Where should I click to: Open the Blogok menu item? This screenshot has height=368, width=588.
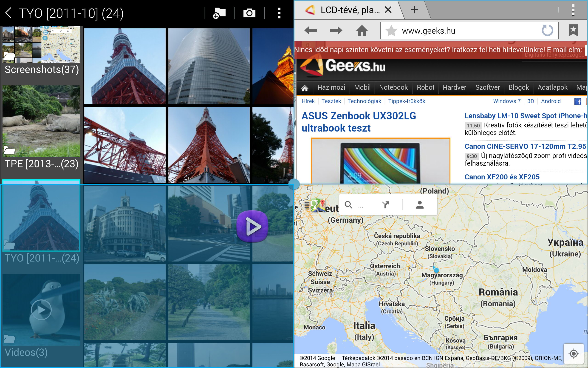point(518,87)
